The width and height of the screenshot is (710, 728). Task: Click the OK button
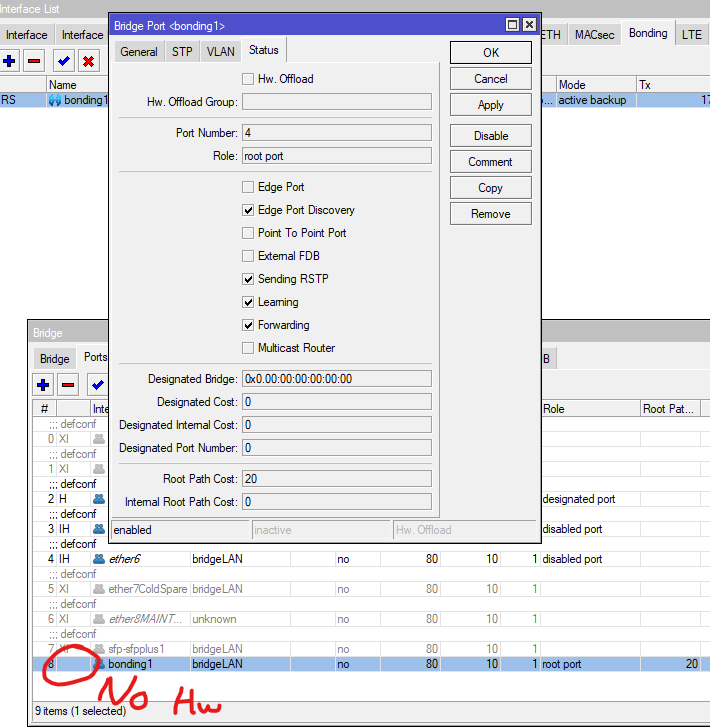(491, 53)
